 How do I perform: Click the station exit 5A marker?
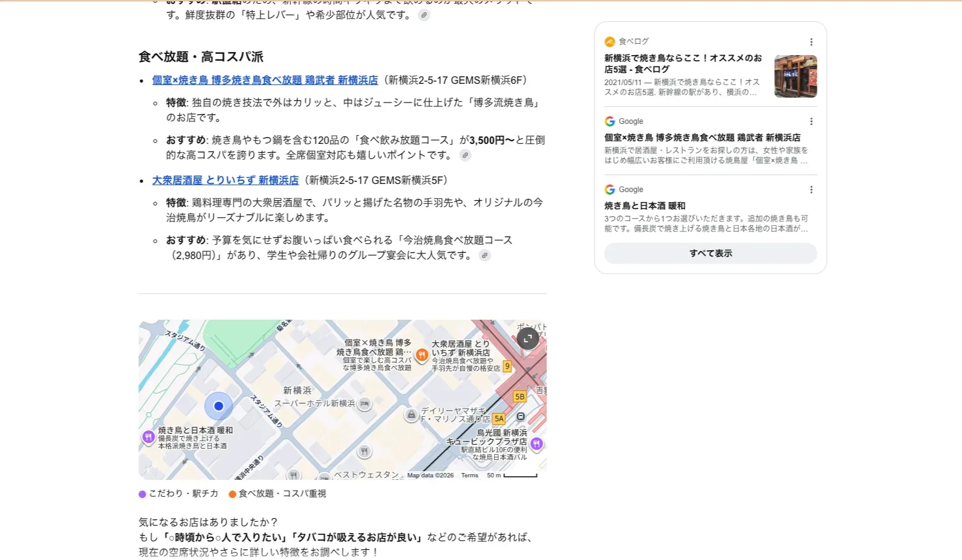[x=499, y=419]
